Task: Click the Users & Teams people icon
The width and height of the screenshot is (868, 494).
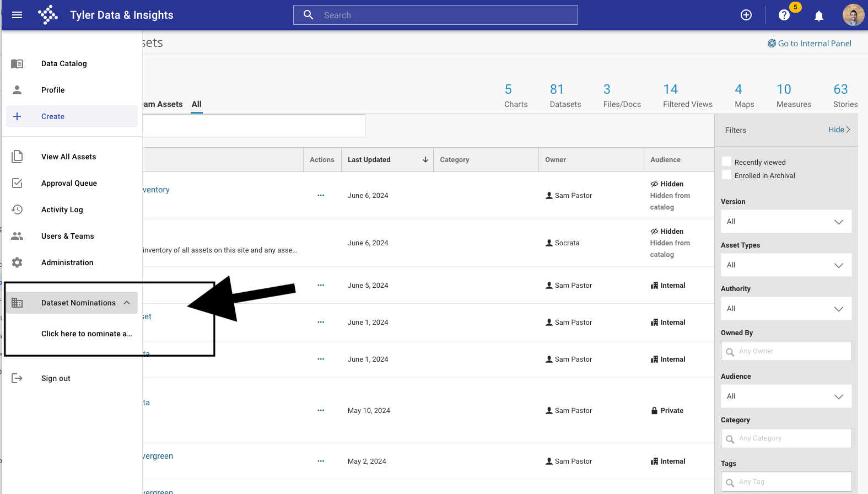Action: [x=17, y=236]
